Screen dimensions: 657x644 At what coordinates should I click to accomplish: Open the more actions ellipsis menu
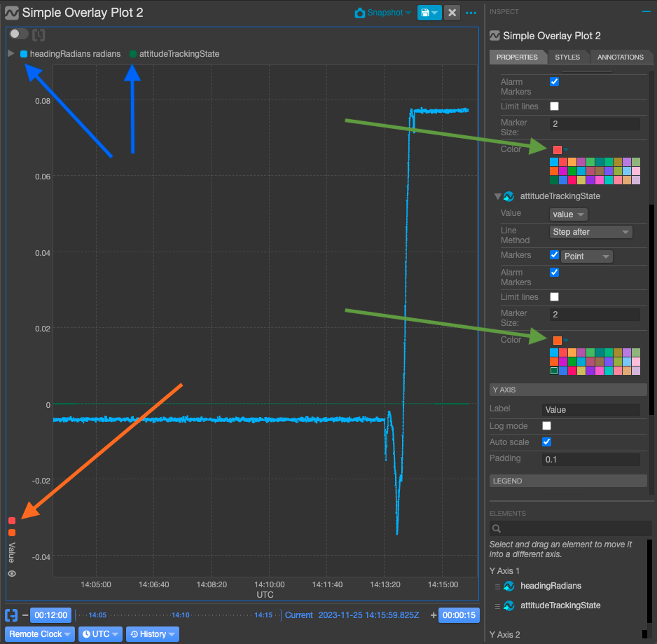pyautogui.click(x=471, y=13)
